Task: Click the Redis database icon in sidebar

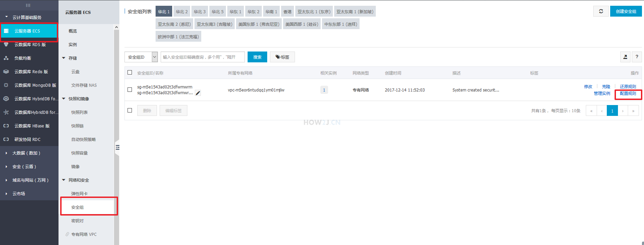Action: tap(6, 72)
